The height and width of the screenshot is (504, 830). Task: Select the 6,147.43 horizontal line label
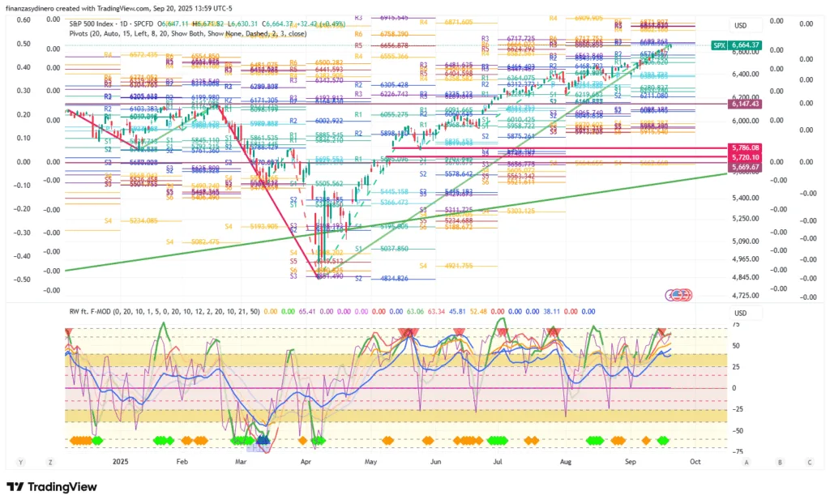click(746, 104)
